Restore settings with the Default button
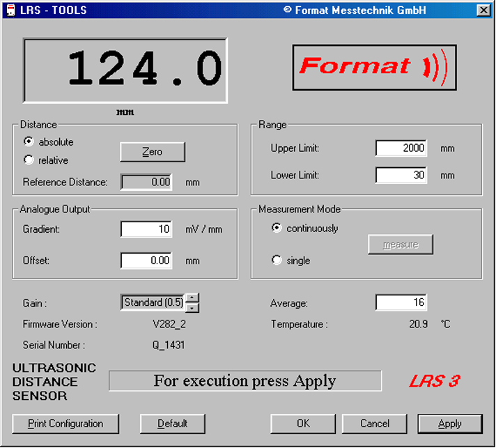 point(172,424)
